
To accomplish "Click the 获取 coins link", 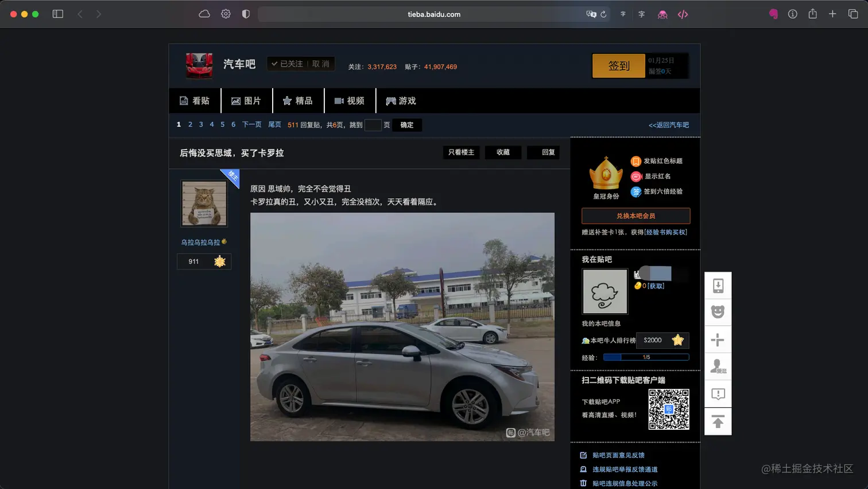I will pyautogui.click(x=656, y=286).
